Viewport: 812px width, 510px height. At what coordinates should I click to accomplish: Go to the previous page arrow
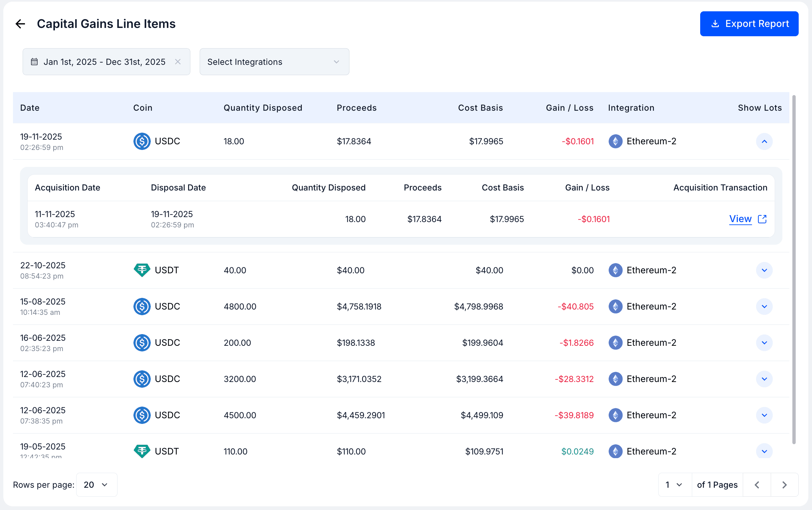757,485
